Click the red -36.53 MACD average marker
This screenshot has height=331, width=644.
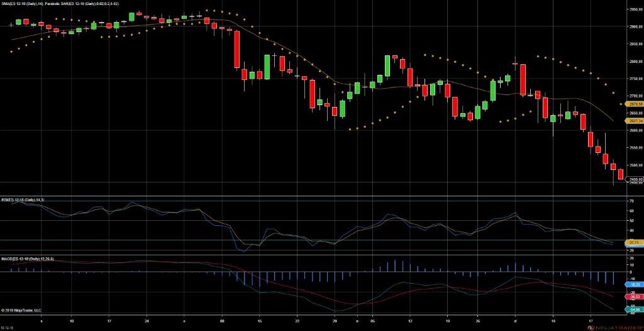pyautogui.click(x=633, y=297)
